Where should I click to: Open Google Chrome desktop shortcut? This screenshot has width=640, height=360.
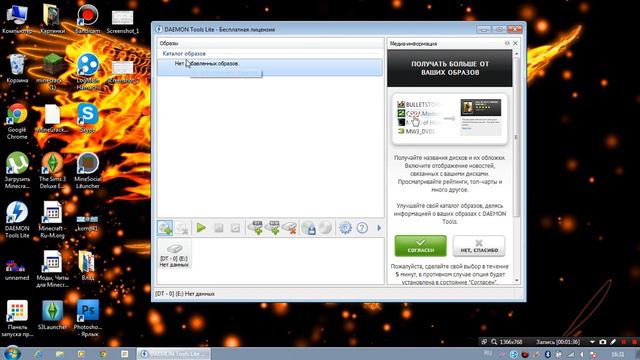17,121
